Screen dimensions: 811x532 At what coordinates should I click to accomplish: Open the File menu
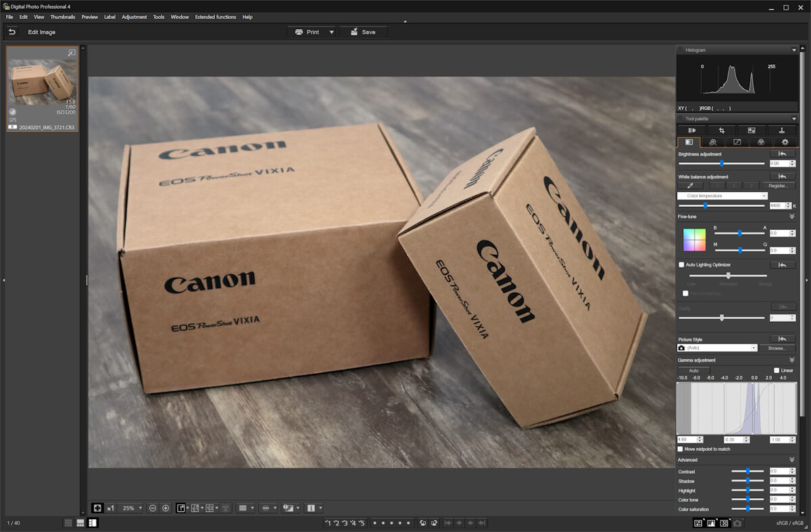coord(9,17)
